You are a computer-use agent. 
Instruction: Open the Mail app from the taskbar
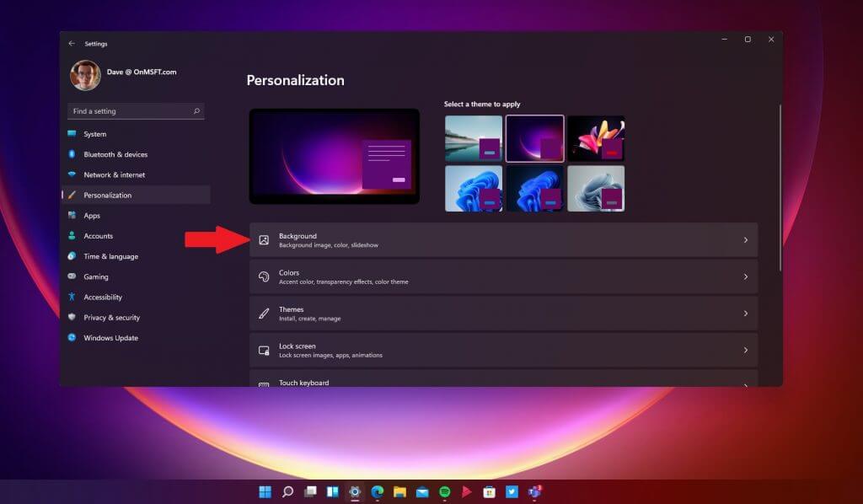(x=423, y=491)
